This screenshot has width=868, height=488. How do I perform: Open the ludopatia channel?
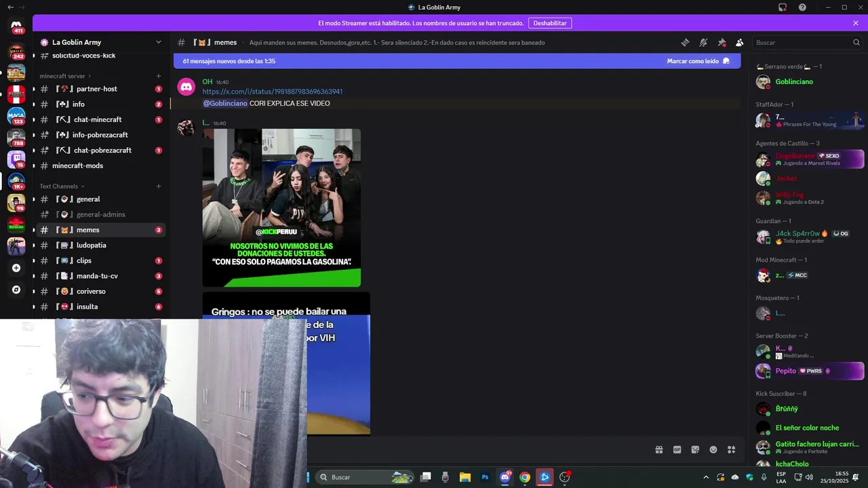[100, 245]
